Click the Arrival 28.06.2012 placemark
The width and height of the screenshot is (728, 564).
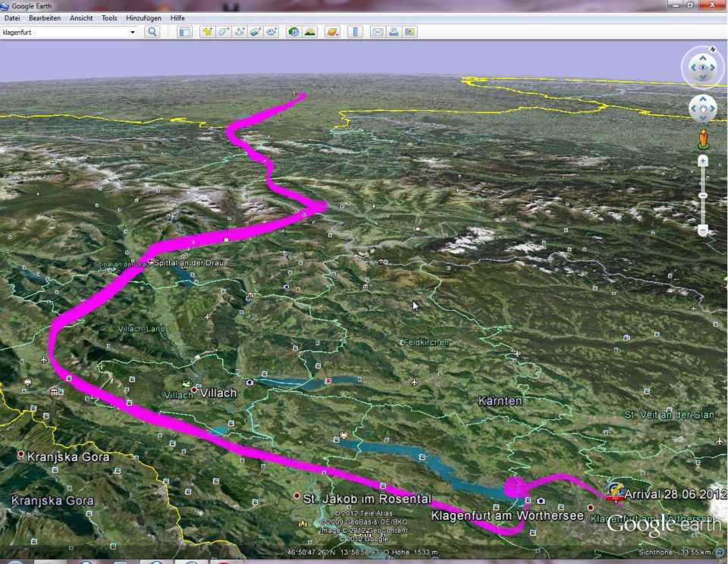pos(616,492)
